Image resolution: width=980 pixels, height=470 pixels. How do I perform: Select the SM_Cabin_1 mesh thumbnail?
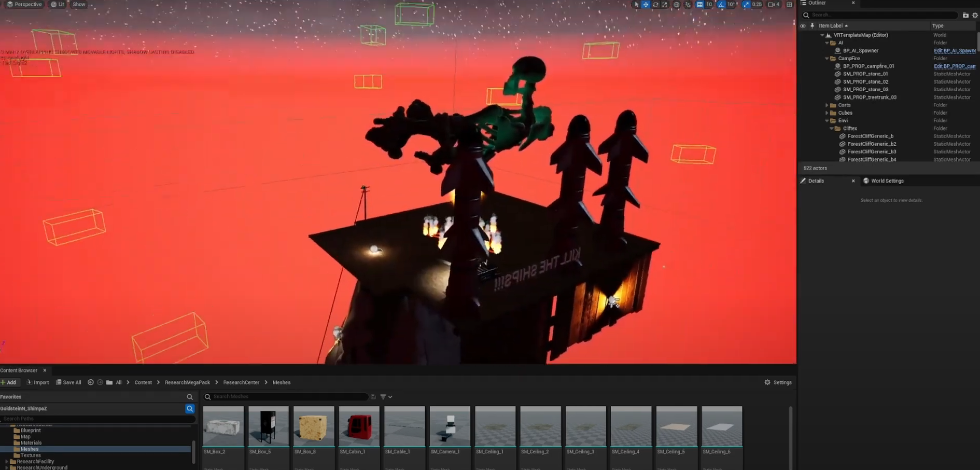coord(359,426)
